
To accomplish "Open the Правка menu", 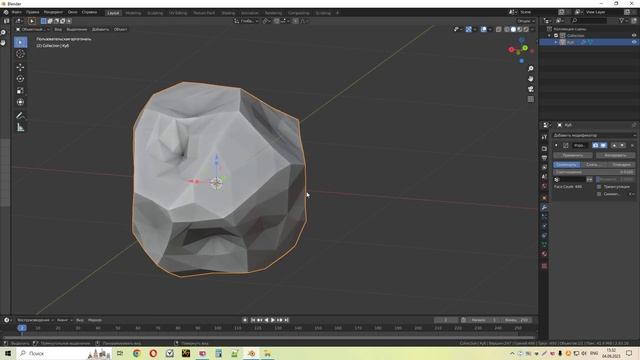I will (32, 12).
